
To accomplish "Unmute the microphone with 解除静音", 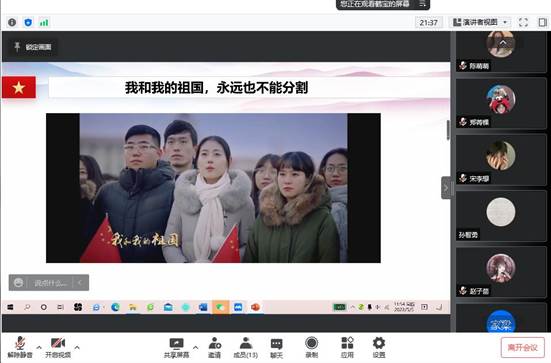I will [20, 348].
